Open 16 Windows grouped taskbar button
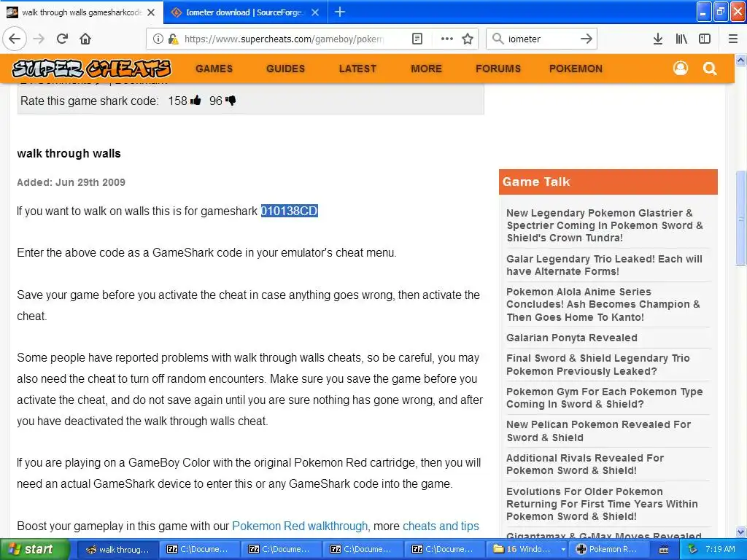The image size is (747, 560). pos(526,549)
